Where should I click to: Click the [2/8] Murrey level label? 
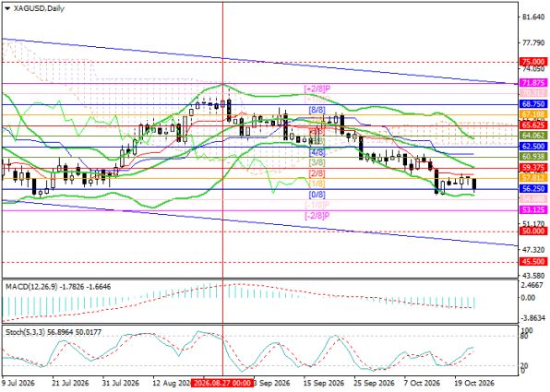[317, 173]
